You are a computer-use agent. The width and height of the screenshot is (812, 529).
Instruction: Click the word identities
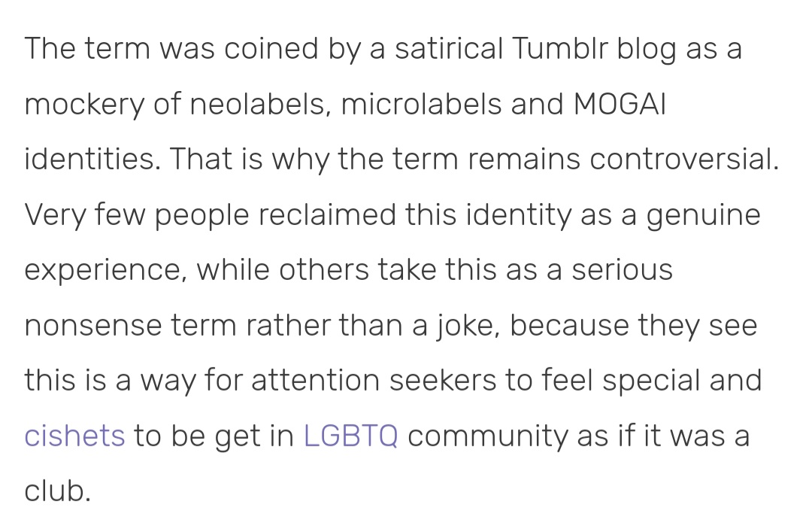click(92, 159)
